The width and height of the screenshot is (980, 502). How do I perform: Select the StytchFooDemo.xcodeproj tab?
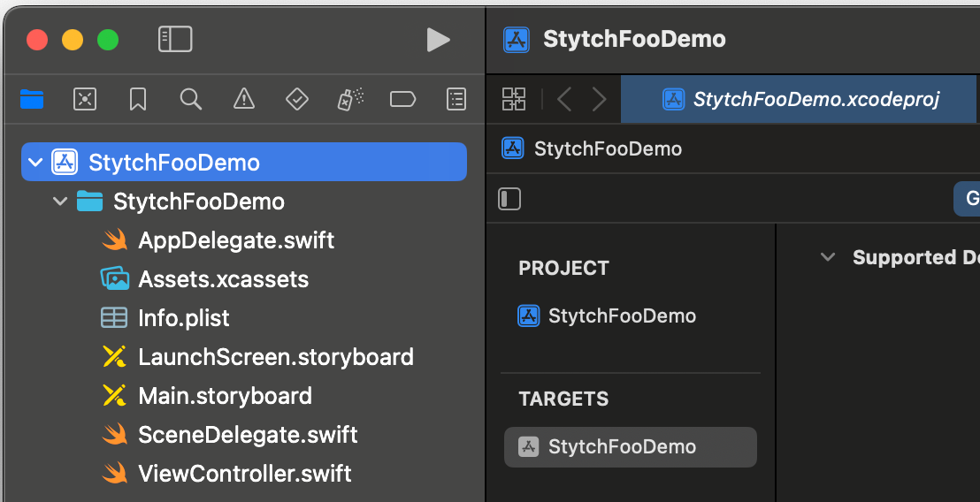point(798,99)
